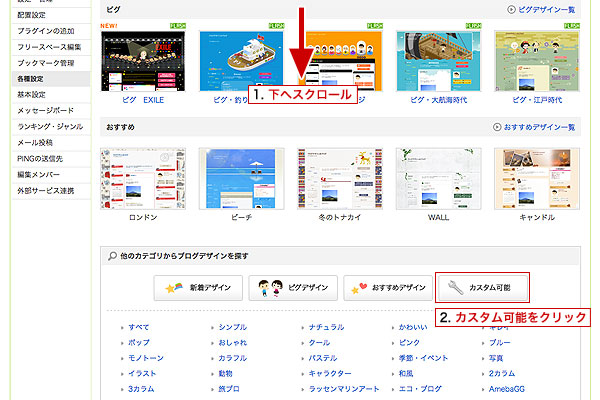Open PINGの送信先 in the sidebar

pyautogui.click(x=40, y=158)
